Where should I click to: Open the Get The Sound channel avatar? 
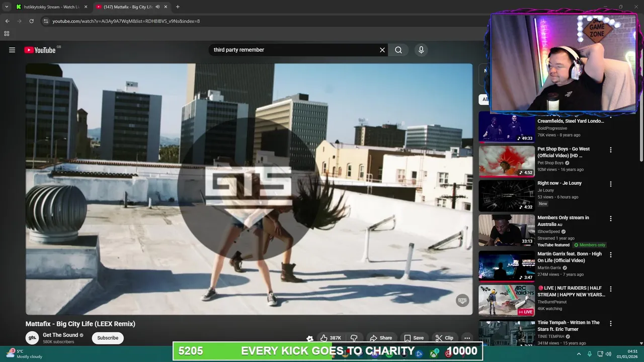pyautogui.click(x=32, y=338)
